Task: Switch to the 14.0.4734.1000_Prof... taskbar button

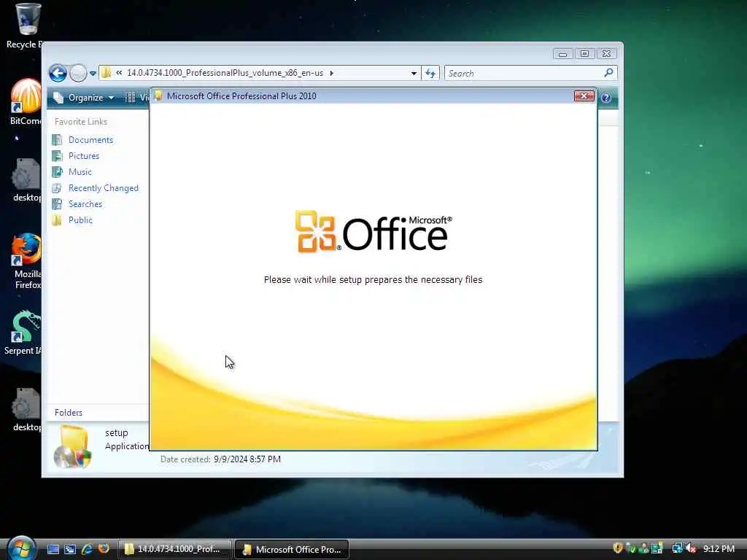Action: pyautogui.click(x=175, y=549)
